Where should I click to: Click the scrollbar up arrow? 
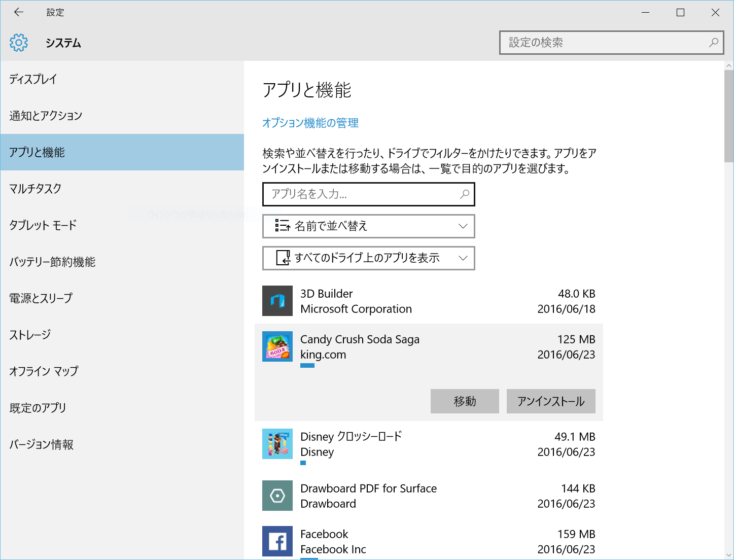[729, 65]
